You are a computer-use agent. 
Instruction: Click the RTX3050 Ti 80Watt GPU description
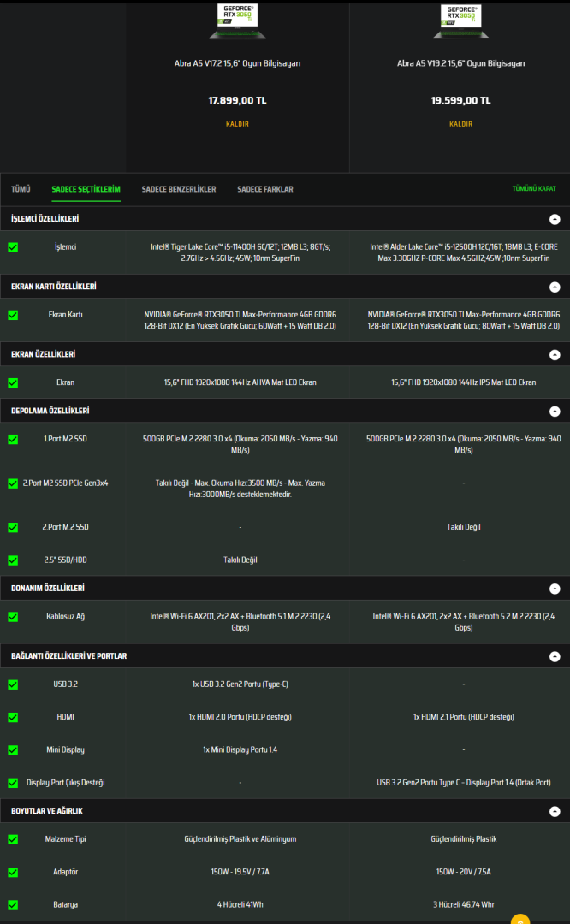(464, 320)
